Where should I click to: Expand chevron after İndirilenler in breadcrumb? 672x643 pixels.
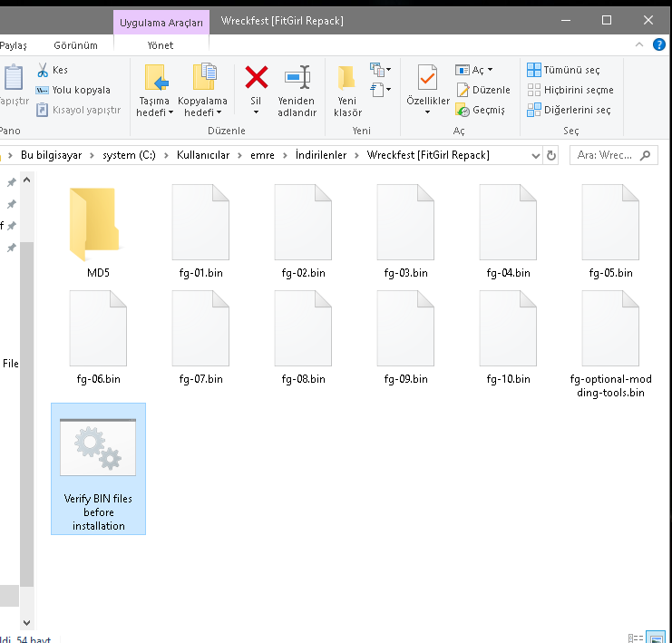pyautogui.click(x=356, y=156)
